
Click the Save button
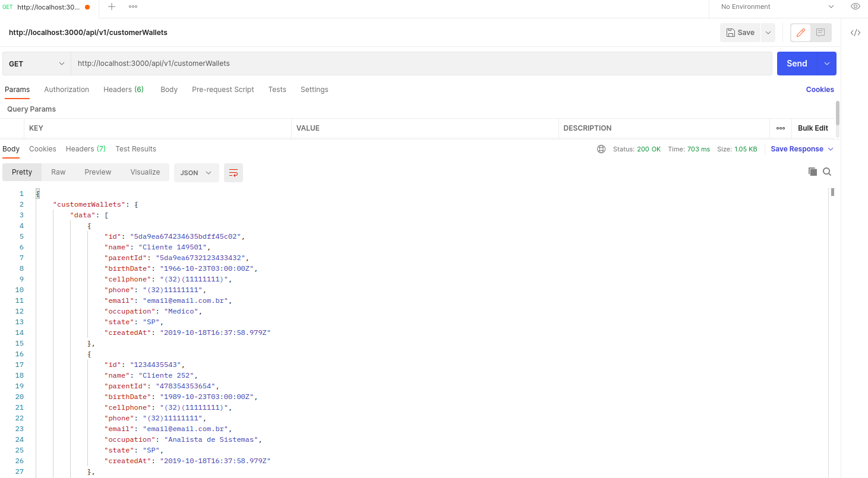click(x=740, y=33)
